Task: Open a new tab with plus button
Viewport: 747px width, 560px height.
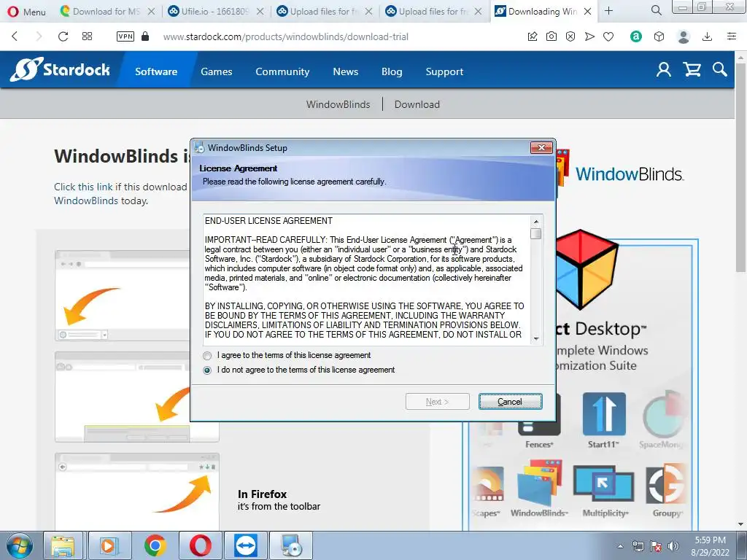Action: tap(609, 11)
